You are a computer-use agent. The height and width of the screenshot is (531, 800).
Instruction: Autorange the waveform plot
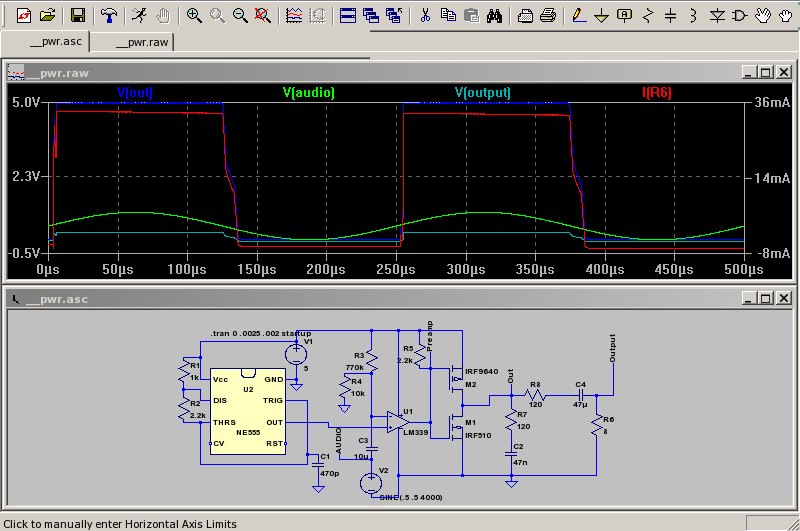click(293, 15)
